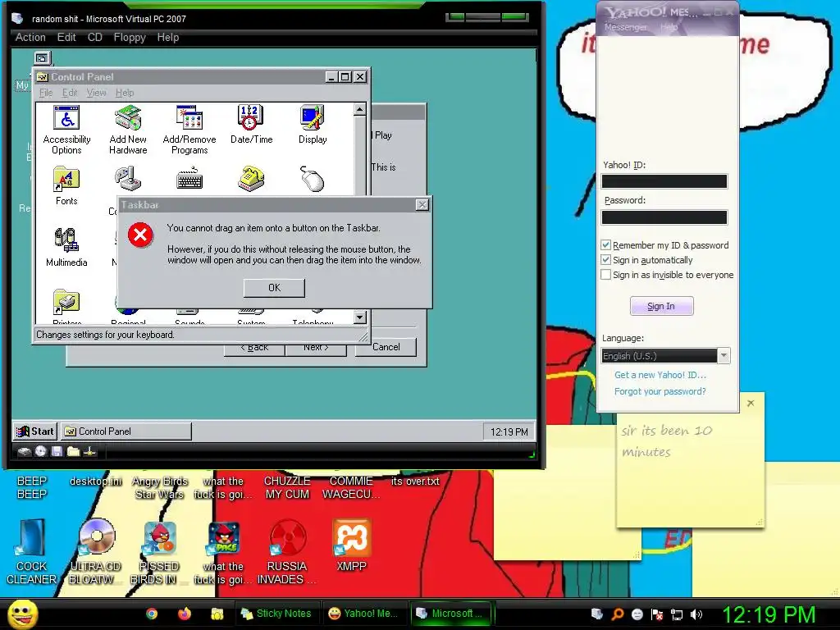
Task: Follow the Get a new Yahoo! ID link
Action: click(660, 375)
